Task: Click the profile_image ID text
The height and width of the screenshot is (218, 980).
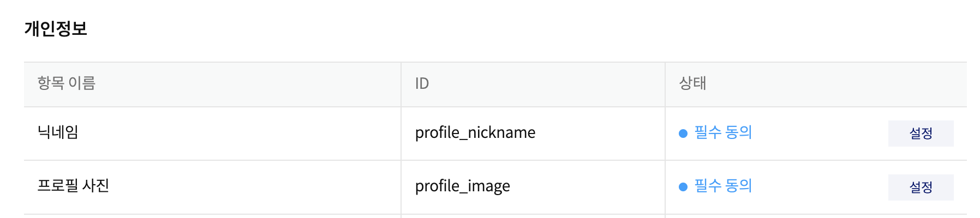Action: point(462,186)
